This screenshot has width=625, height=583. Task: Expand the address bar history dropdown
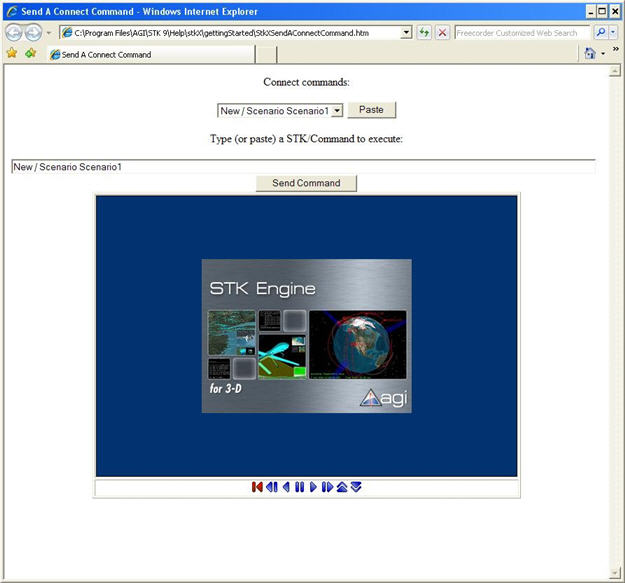406,32
